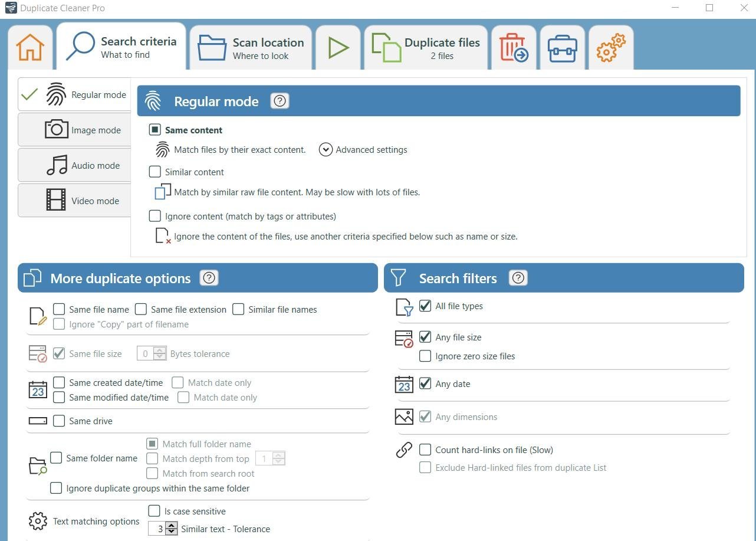This screenshot has width=756, height=541.
Task: Click the file name pencil icon
Action: (38, 316)
